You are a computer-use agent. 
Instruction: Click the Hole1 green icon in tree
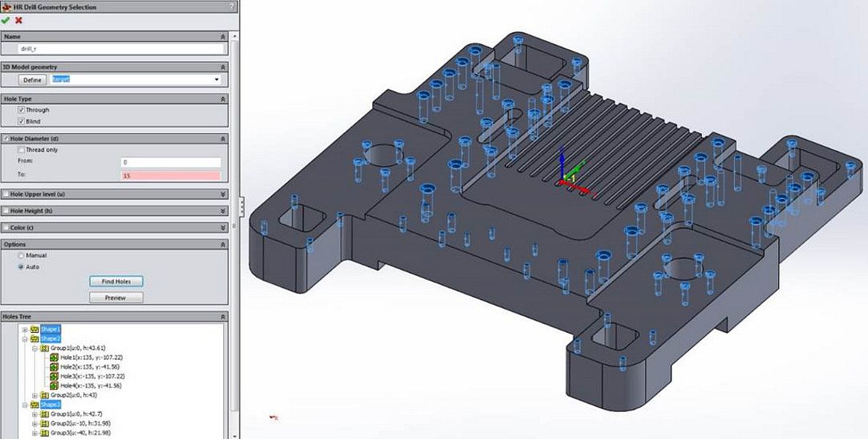pyautogui.click(x=54, y=357)
